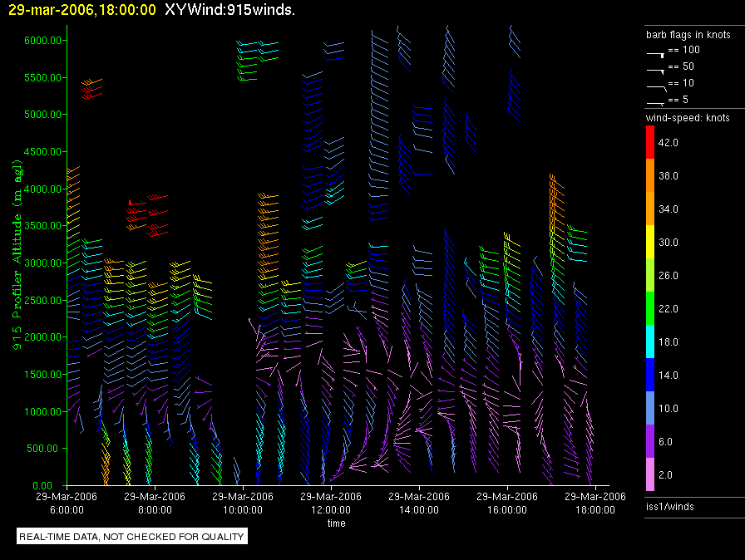Pick the cyan 18.0 knots color swatch
This screenshot has height=560, width=745.
pyautogui.click(x=650, y=342)
